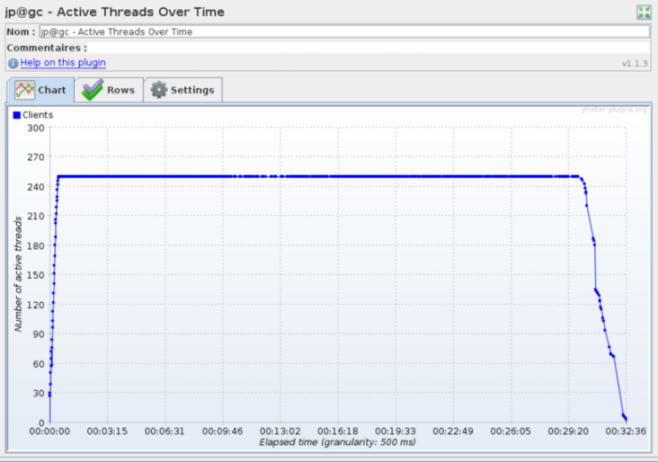Click the Commentaires field
The width and height of the screenshot is (658, 462).
(368, 47)
